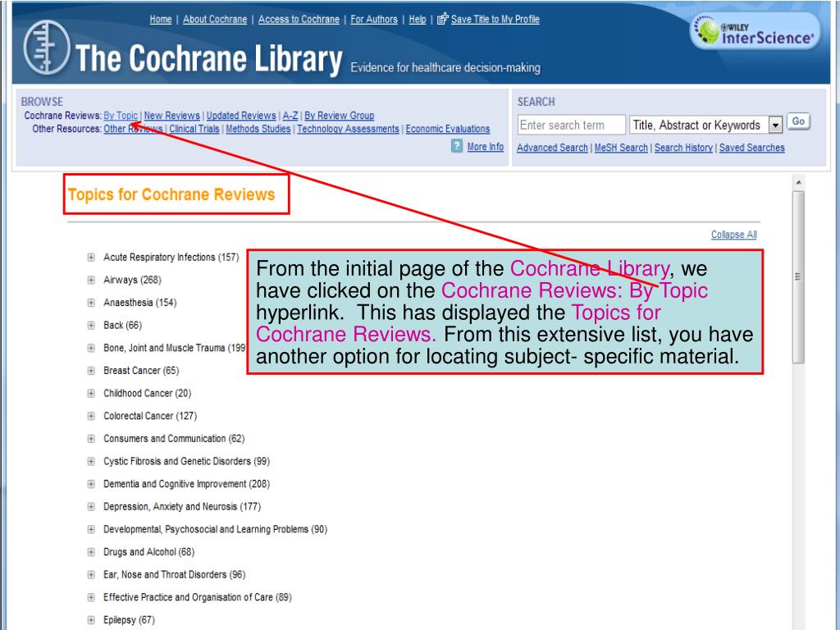The height and width of the screenshot is (630, 840).
Task: Expand the Colorectal Cancer topic
Action: click(91, 416)
